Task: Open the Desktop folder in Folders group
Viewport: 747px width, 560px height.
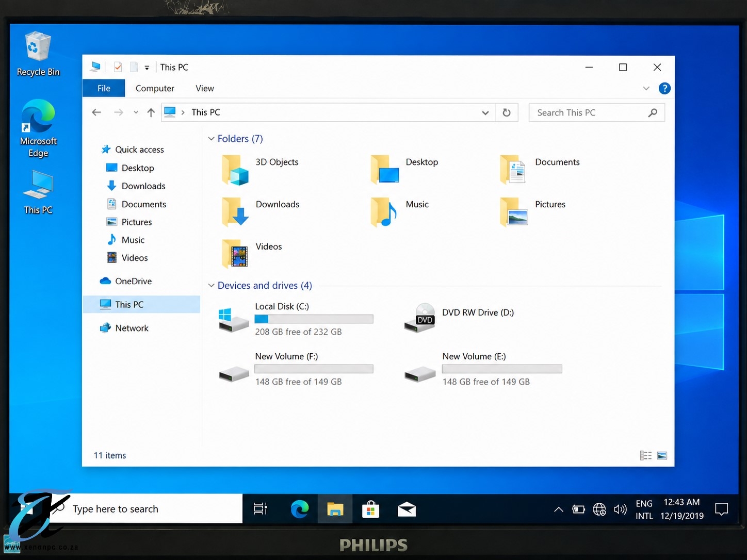Action: click(x=404, y=170)
